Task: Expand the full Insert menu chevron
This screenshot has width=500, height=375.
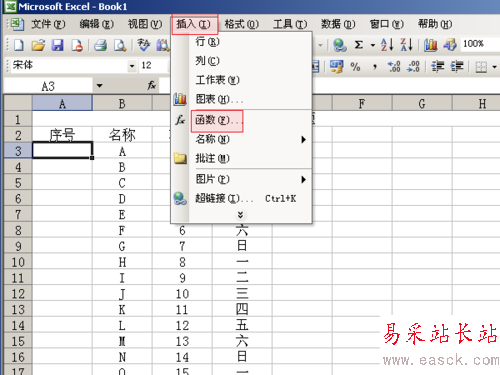Action: point(240,215)
